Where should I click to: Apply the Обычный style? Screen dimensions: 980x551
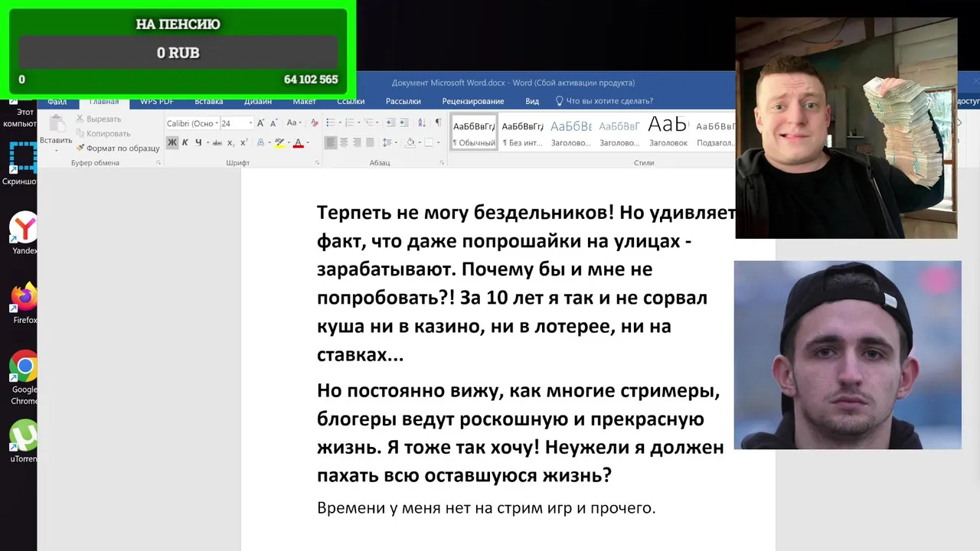[474, 131]
